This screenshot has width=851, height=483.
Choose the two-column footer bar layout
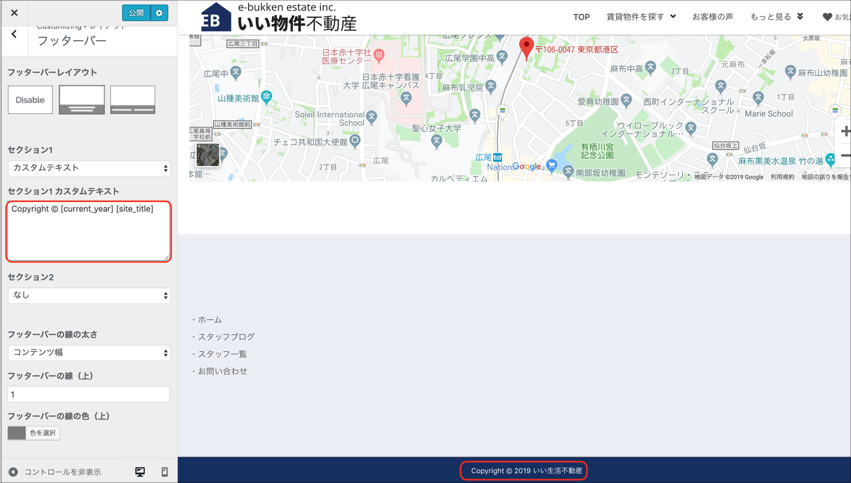point(133,100)
